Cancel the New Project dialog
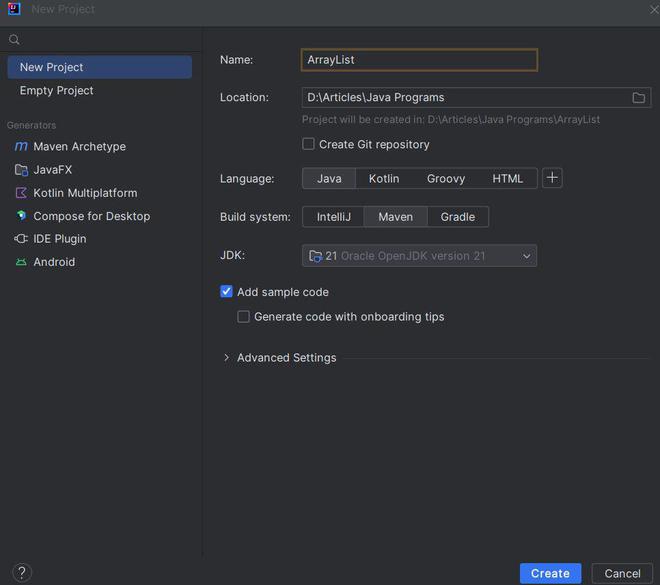 coord(622,573)
